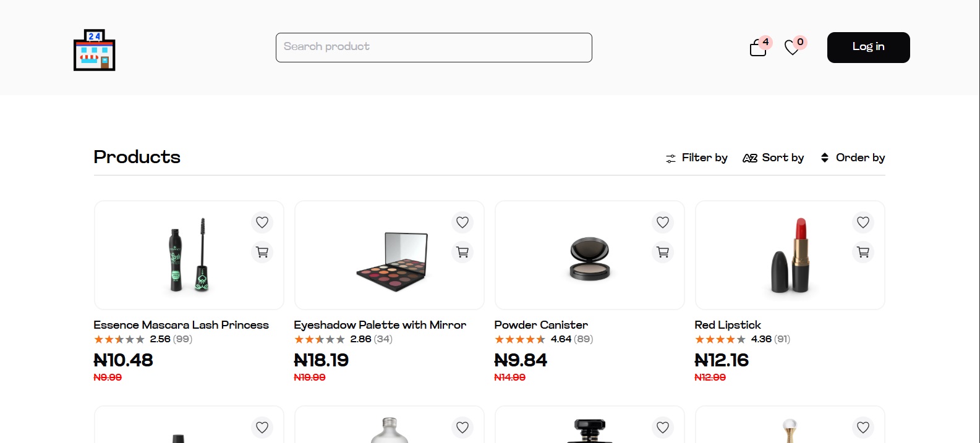Click the Filter by icon
Screen dimensions: 980x443
tap(671, 158)
